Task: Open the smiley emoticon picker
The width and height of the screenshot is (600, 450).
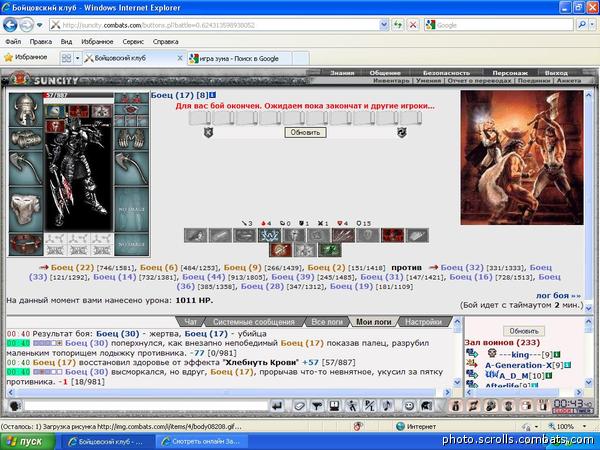Action: 409,406
